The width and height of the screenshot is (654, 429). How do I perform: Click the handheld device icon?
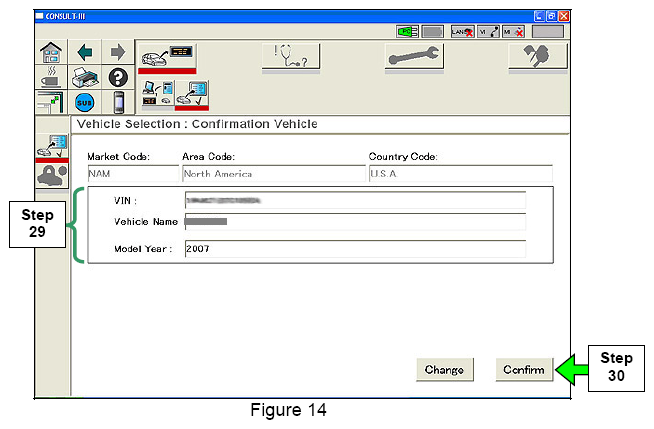pyautogui.click(x=116, y=102)
